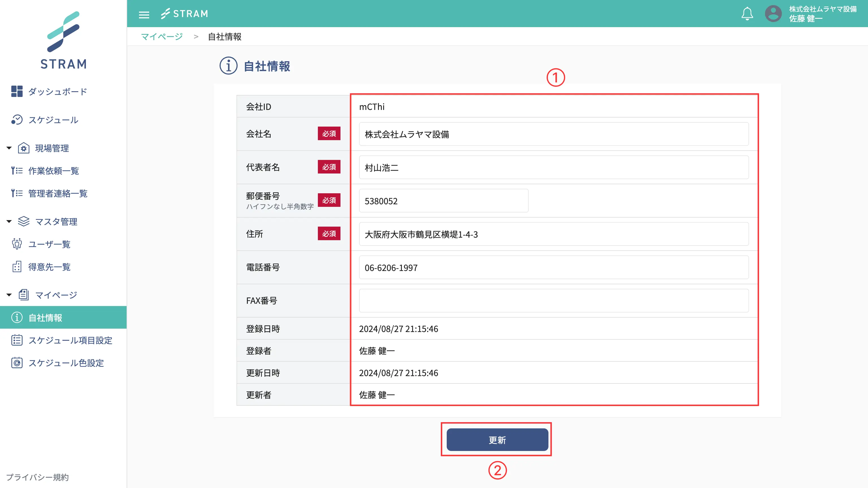Open the user account avatar icon
Image resolution: width=868 pixels, height=488 pixels.
pos(773,14)
